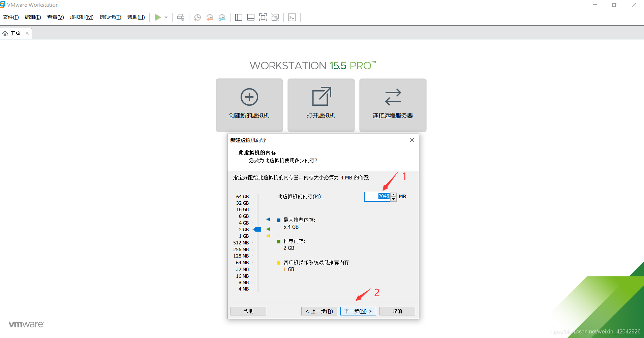Click the Unity mode toolbar icon
The width and height of the screenshot is (644, 338).
pyautogui.click(x=275, y=18)
